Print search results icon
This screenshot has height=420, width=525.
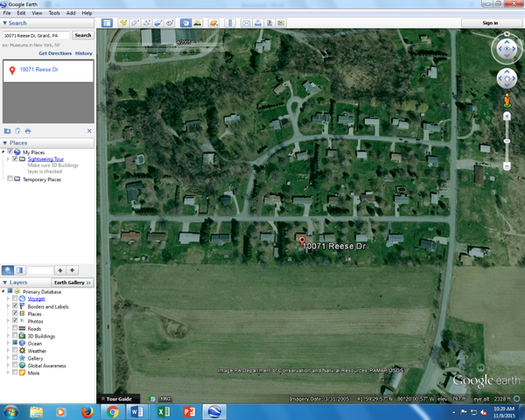[28, 131]
